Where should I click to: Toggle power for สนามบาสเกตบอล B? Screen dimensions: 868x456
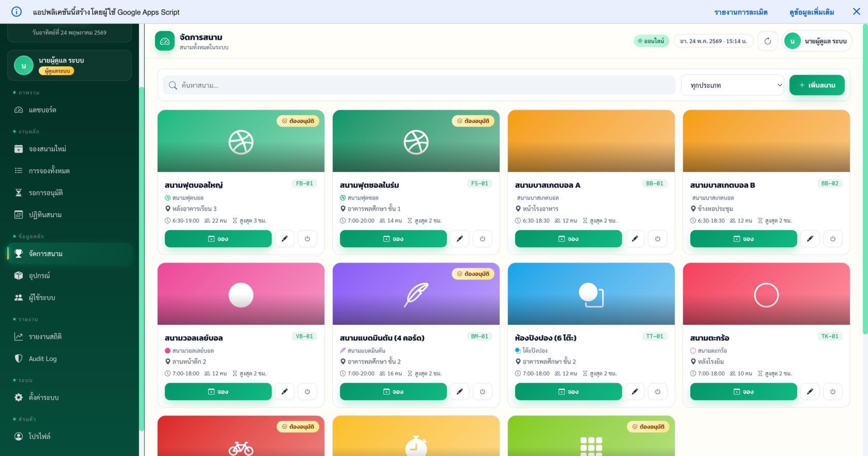pyautogui.click(x=833, y=239)
